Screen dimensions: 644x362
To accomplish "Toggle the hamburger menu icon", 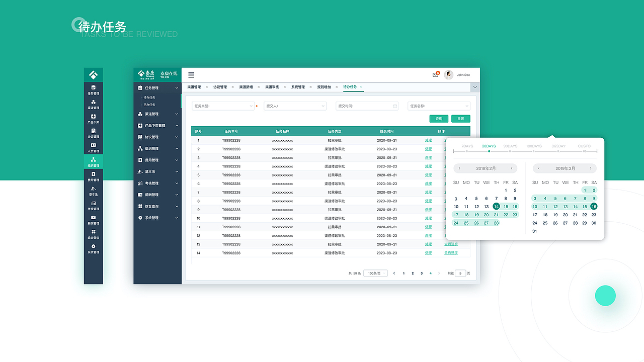I will click(191, 75).
